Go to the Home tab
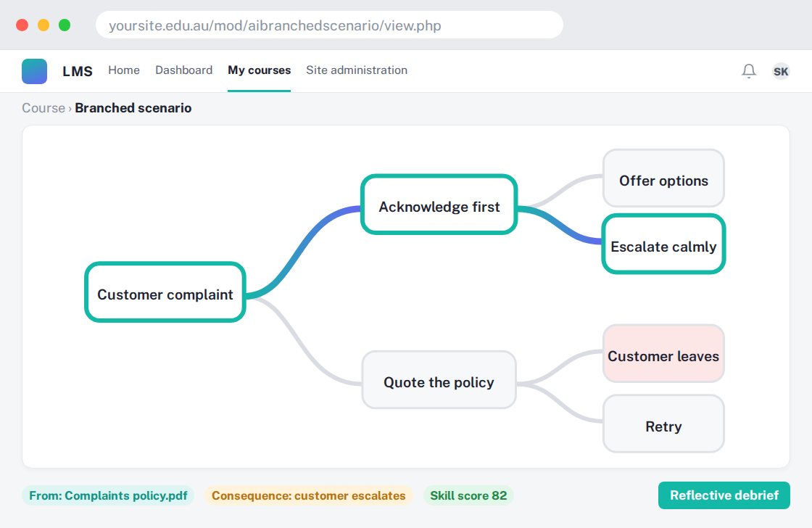This screenshot has height=528, width=812. tap(124, 70)
